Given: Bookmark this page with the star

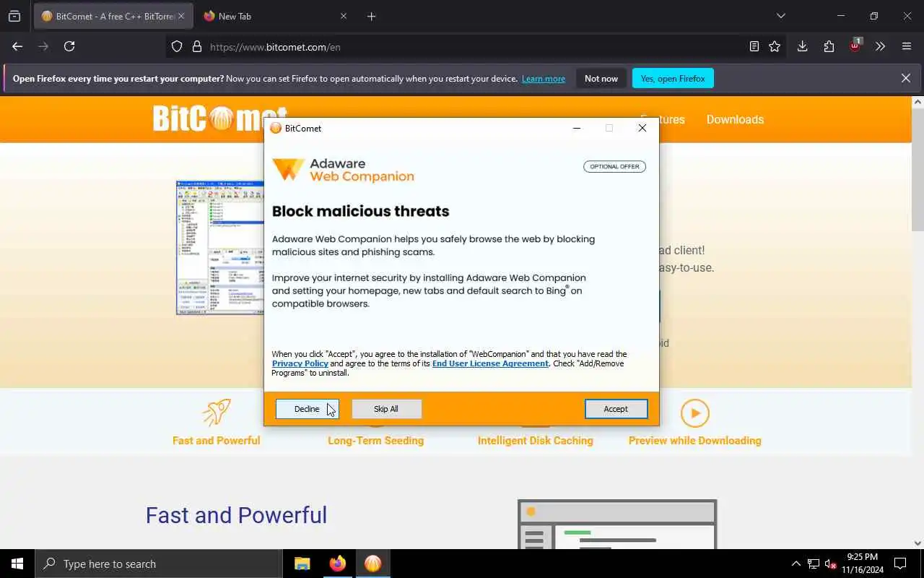Looking at the screenshot, I should click(775, 46).
